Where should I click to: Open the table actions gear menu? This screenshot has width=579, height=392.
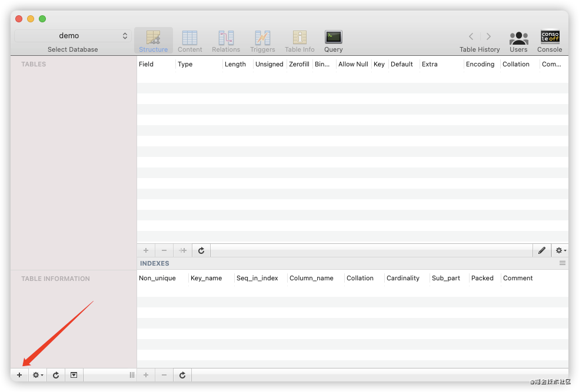coord(38,375)
